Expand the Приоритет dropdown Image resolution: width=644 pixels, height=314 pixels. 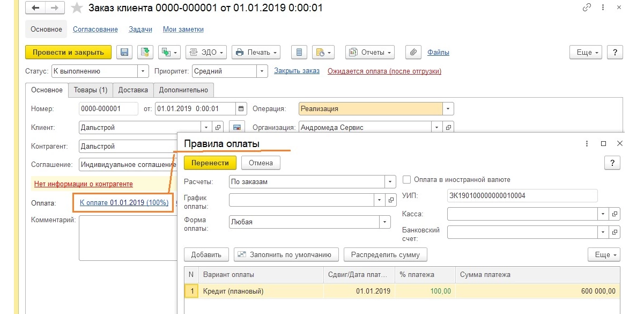(262, 71)
